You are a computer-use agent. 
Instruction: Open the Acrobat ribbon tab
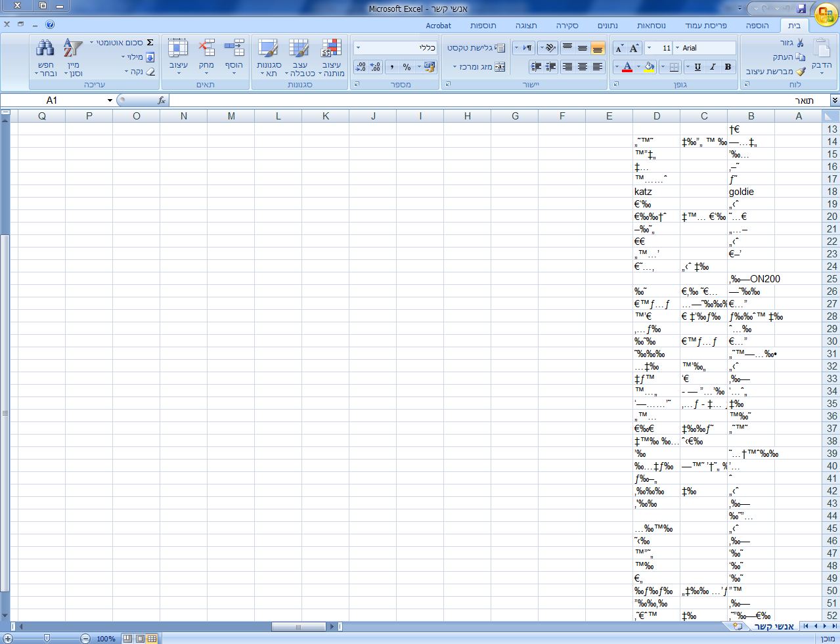438,26
